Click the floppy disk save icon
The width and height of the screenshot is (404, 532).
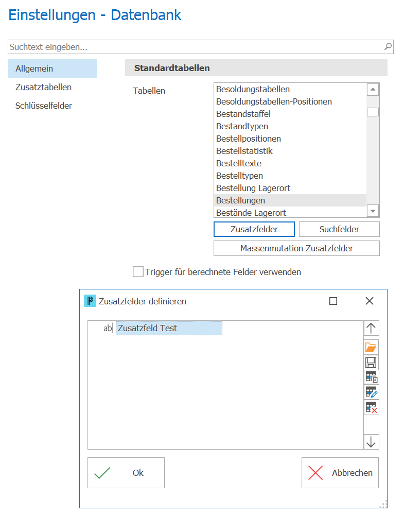tap(371, 363)
